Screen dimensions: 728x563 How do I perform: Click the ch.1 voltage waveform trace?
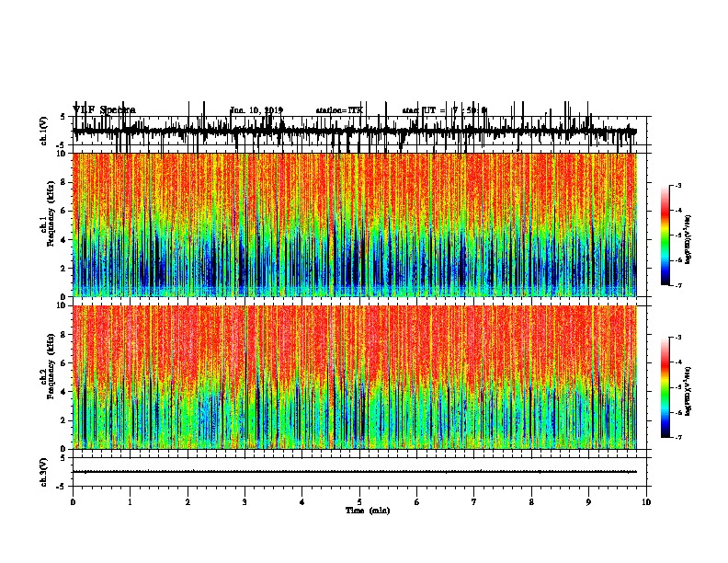[354, 132]
